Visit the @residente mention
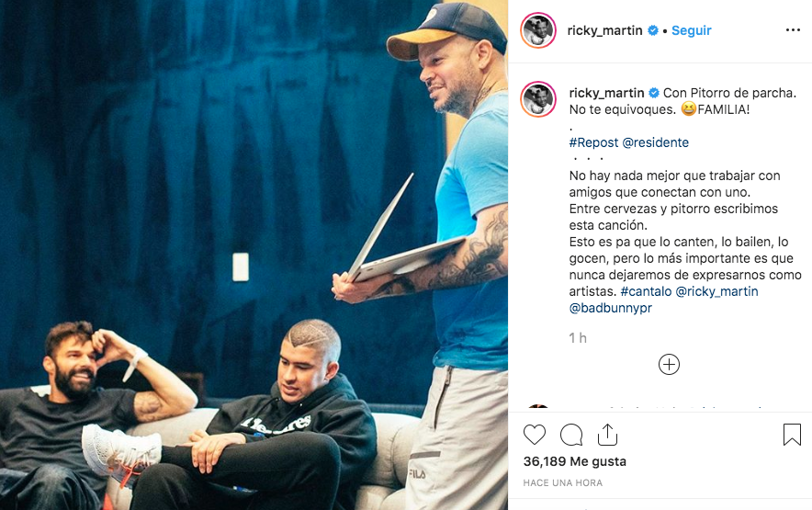Screen dimensions: 812x510 (656, 142)
